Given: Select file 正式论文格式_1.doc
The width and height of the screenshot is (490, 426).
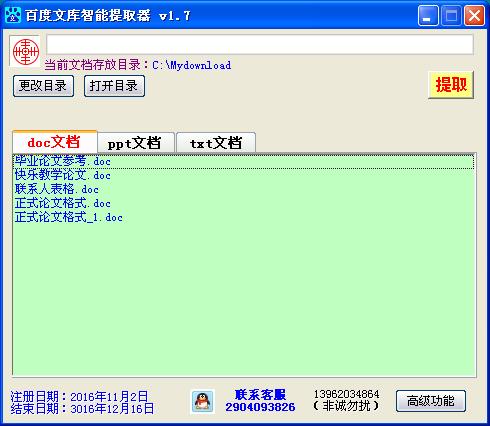Looking at the screenshot, I should pyautogui.click(x=244, y=217).
